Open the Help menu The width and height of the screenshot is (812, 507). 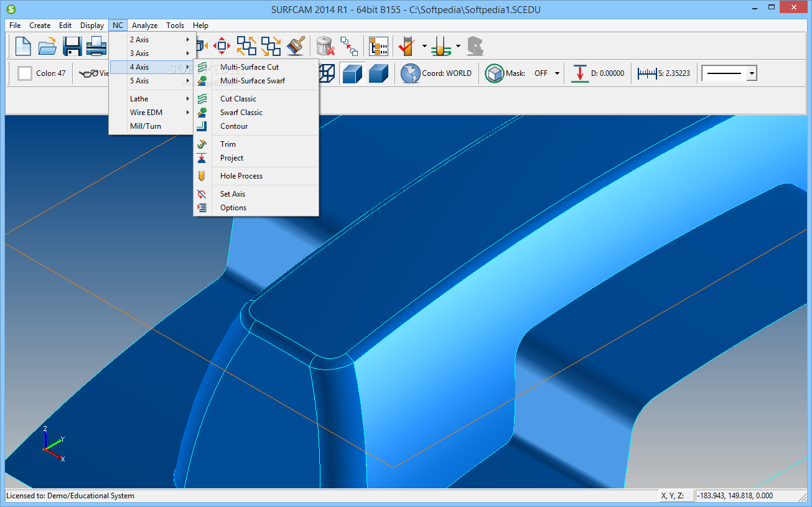[200, 26]
